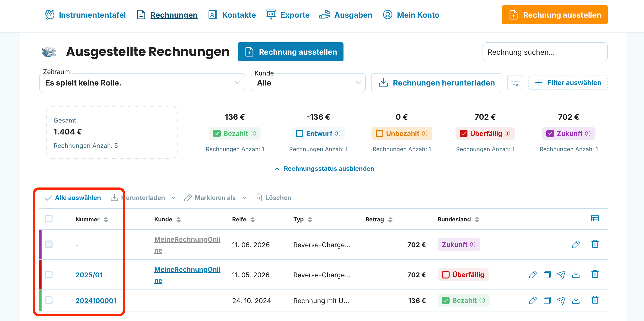This screenshot has width=644, height=321.
Task: Edit the Zukunft 702 € invoice with pencil icon
Action: 576,244
